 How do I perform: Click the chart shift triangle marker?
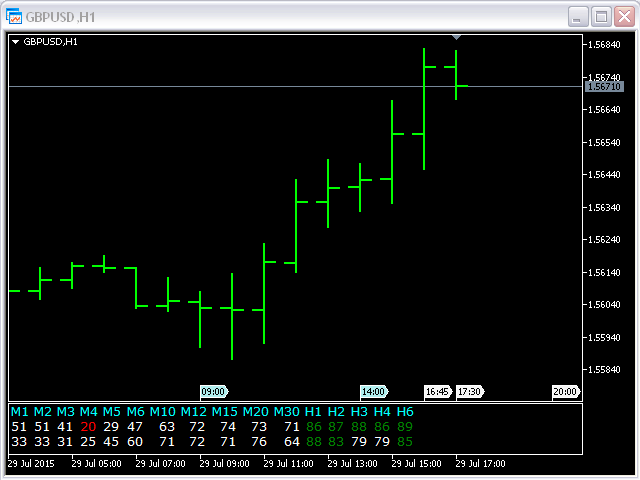(x=456, y=37)
